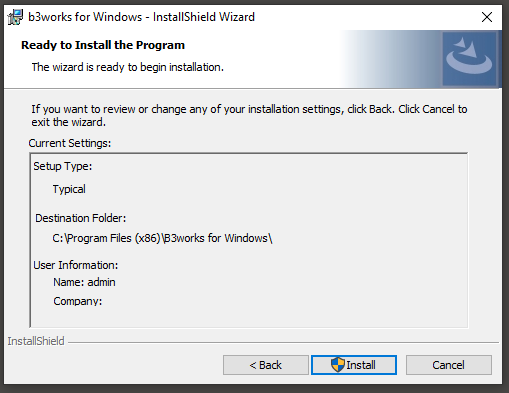Click the Ready to Install the Program heading
Screen dimensions: 509x393
pos(103,45)
